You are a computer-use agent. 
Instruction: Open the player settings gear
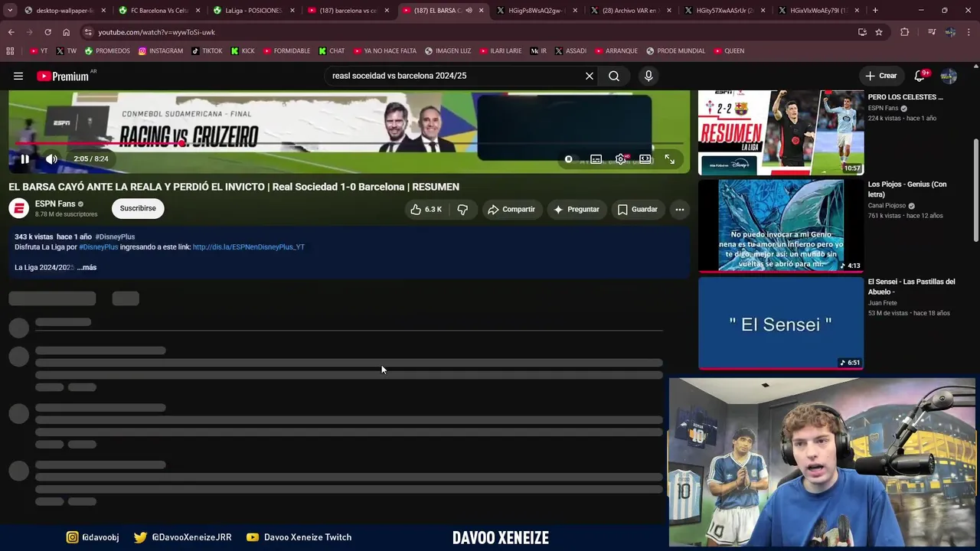pos(621,159)
